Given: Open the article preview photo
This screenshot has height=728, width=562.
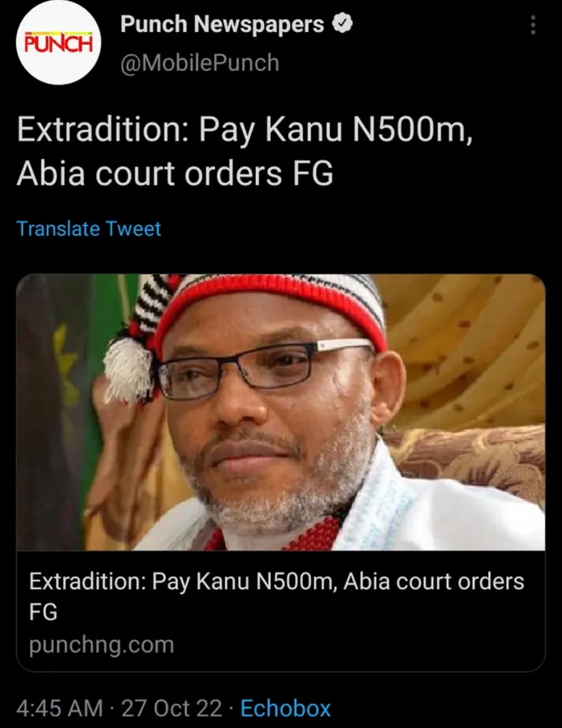Looking at the screenshot, I should tap(281, 412).
